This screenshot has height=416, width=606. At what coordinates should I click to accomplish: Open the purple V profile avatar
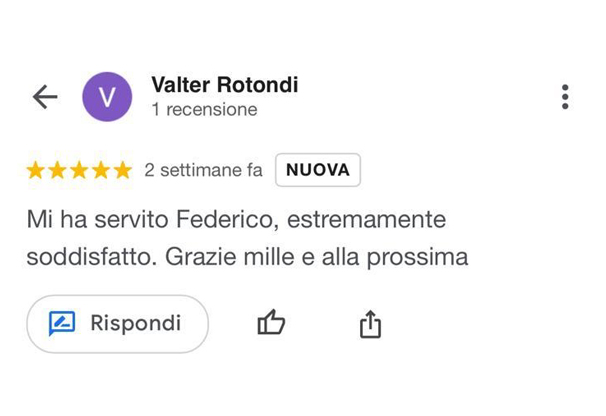(108, 97)
